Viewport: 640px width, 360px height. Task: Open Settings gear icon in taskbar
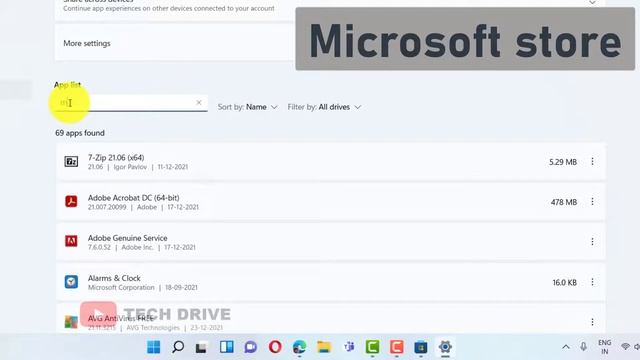click(x=445, y=347)
